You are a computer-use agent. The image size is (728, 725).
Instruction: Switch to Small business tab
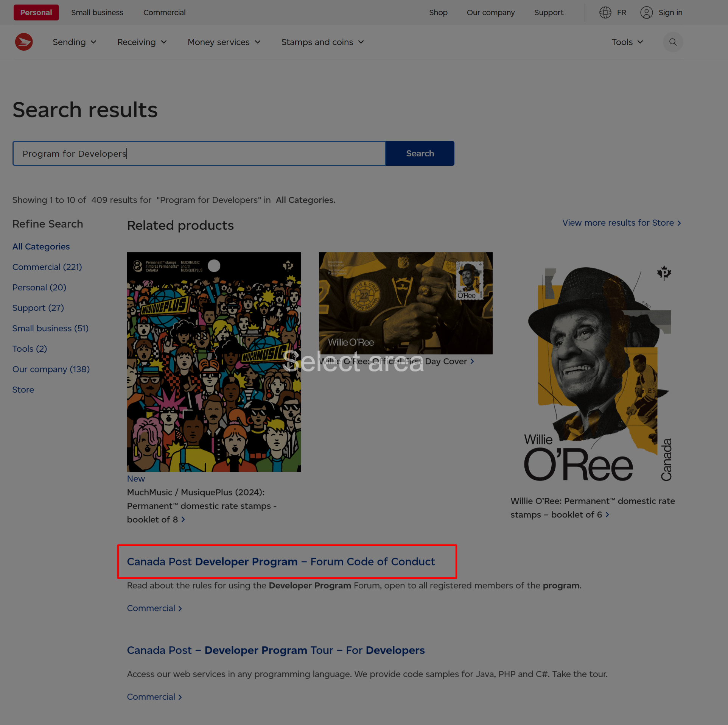[x=97, y=12]
